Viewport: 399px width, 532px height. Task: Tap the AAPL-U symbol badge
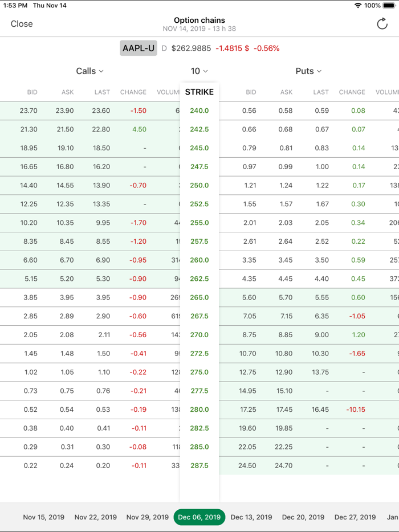tap(139, 48)
